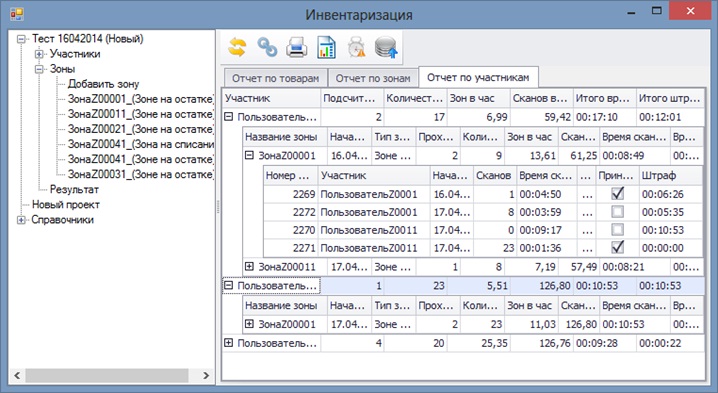Toggle the accepted checkbox for row 2272
The width and height of the screenshot is (718, 393).
coord(617,212)
